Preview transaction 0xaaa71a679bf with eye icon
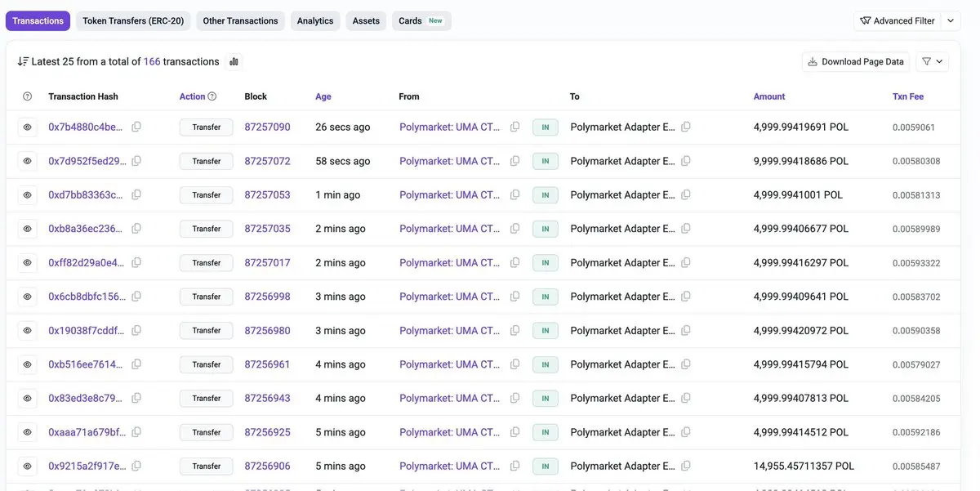 tap(27, 432)
